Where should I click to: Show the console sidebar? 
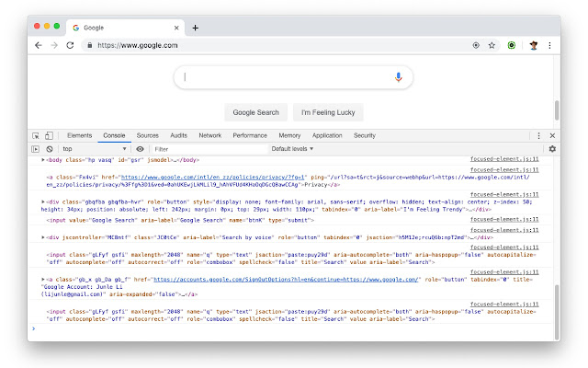tap(35, 149)
